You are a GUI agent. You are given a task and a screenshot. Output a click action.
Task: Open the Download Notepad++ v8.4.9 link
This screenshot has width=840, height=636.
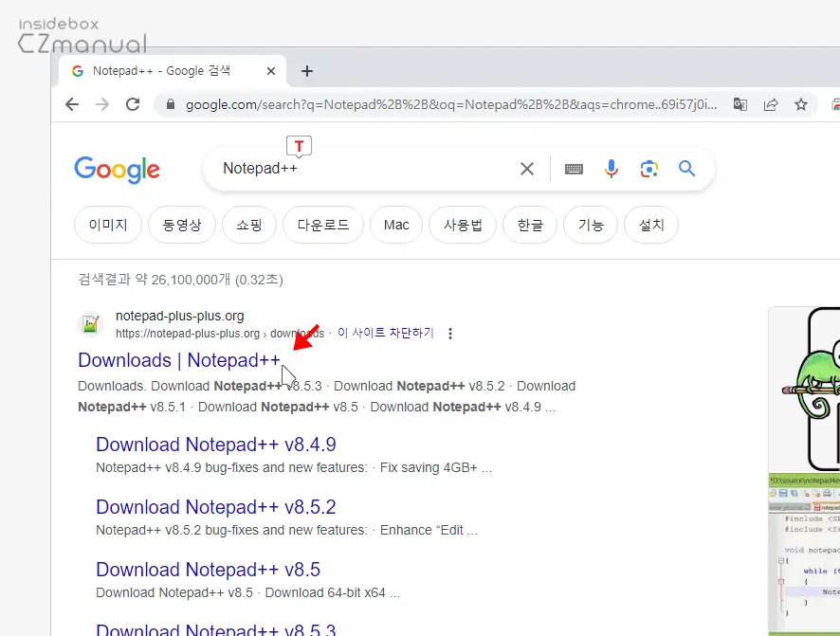coord(216,444)
